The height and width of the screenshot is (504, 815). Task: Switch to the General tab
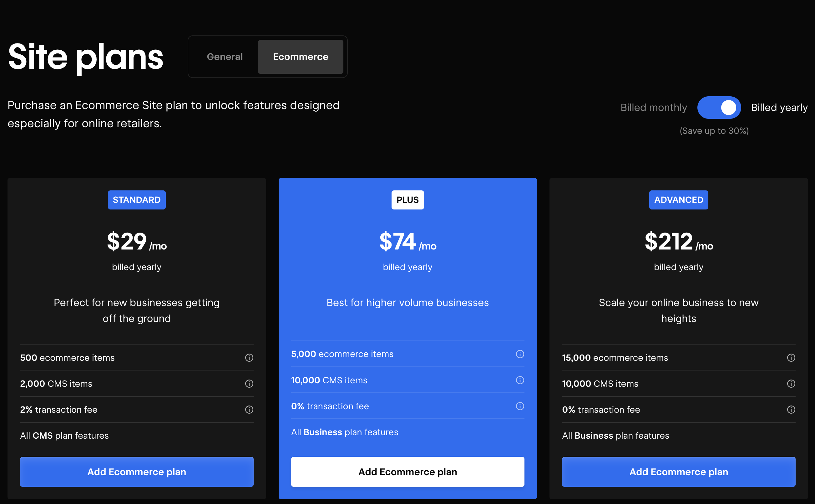pos(225,57)
